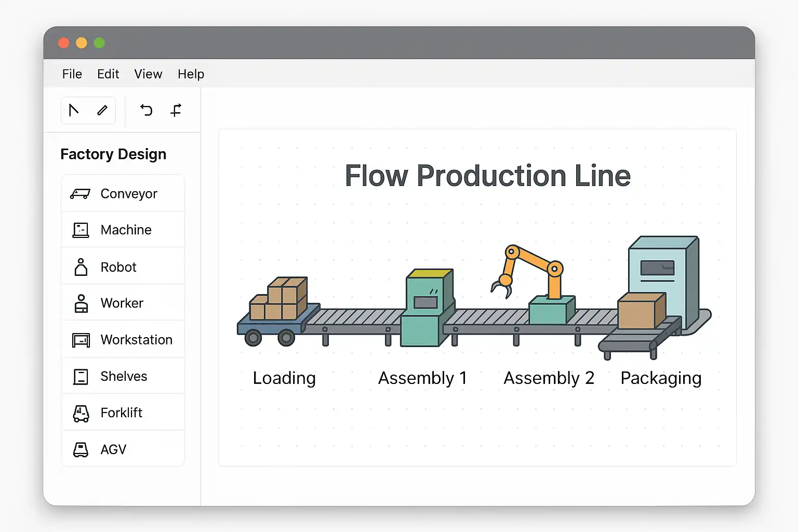Click the Worker person icon

(x=81, y=303)
